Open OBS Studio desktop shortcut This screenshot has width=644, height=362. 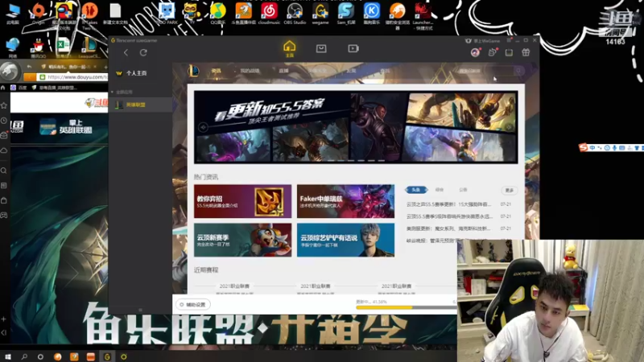point(295,13)
